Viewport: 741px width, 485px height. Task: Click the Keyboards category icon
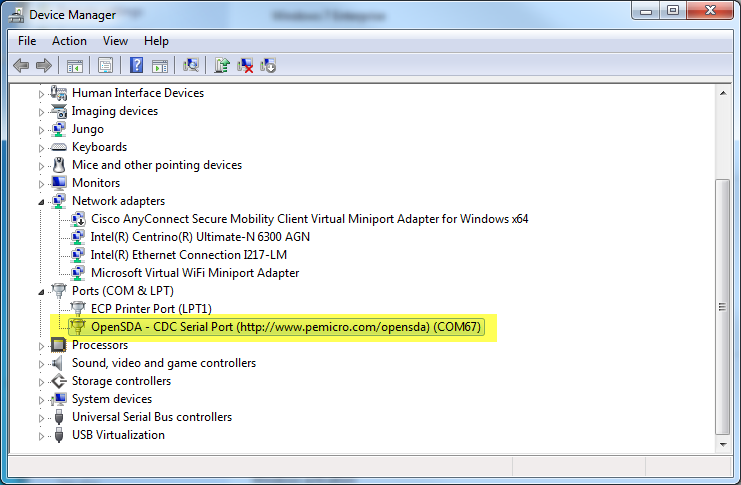(59, 147)
